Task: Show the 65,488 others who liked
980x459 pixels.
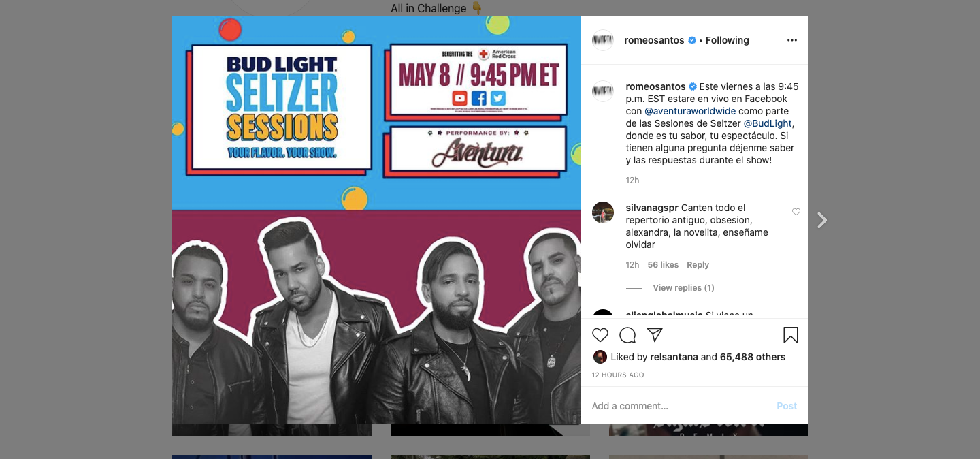Action: [753, 357]
